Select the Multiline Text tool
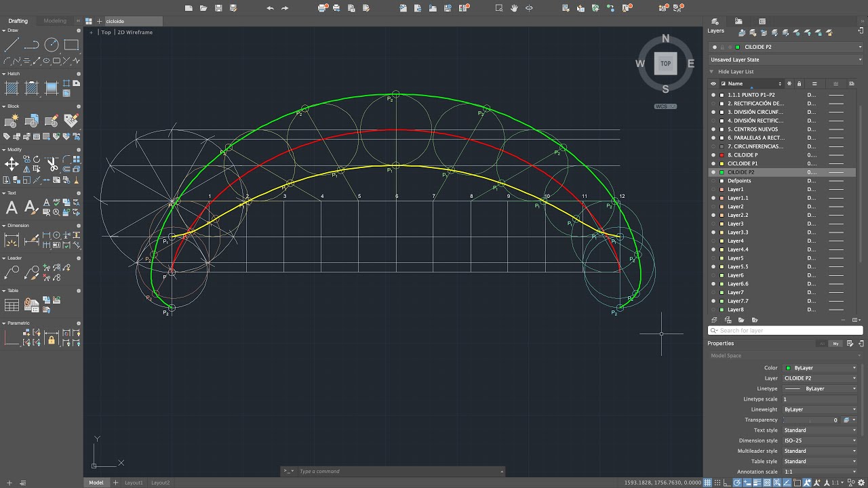This screenshot has width=868, height=488. pyautogui.click(x=12, y=207)
